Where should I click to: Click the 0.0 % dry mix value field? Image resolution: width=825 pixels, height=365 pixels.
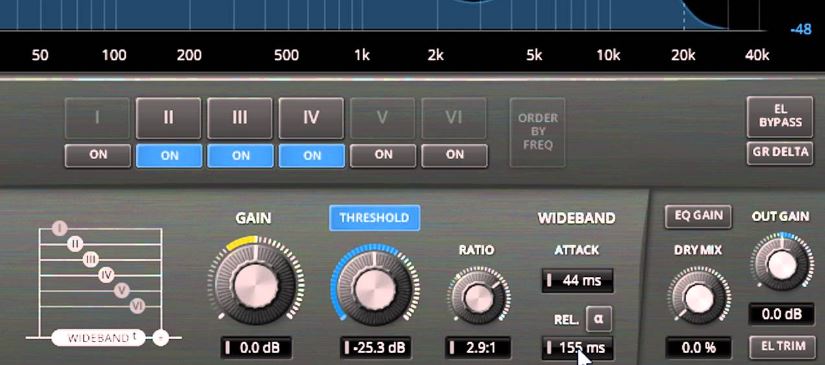pyautogui.click(x=698, y=348)
